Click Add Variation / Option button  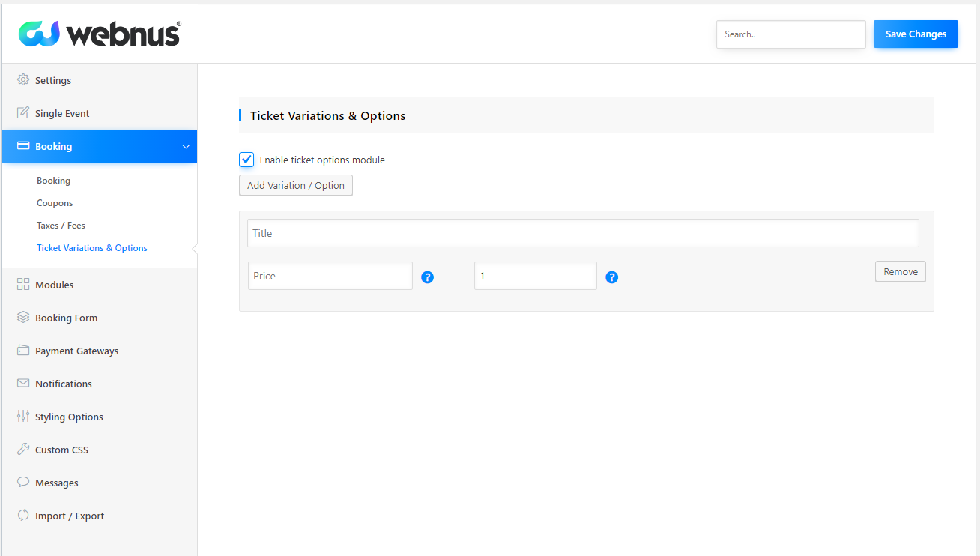click(296, 185)
